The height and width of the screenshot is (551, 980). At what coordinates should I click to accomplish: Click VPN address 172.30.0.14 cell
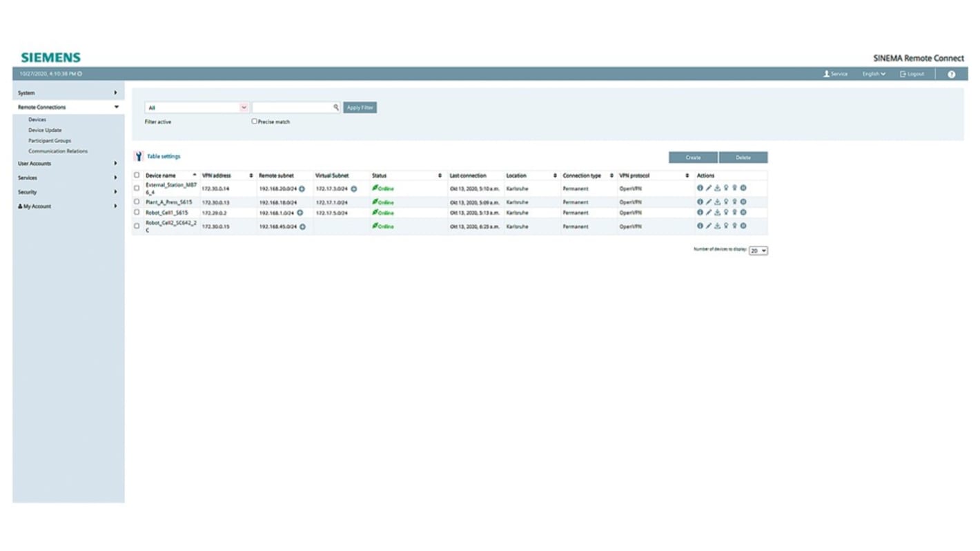[x=216, y=188]
